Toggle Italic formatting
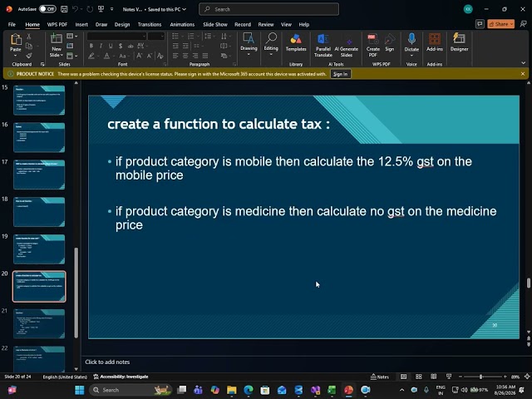This screenshot has width=532, height=399. click(101, 46)
